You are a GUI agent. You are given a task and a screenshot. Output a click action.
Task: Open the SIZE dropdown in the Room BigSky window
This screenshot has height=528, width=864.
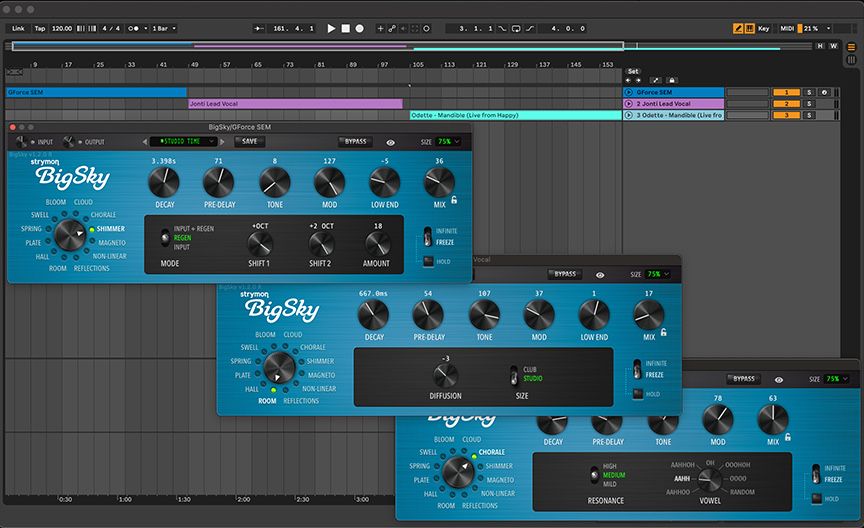tap(658, 274)
